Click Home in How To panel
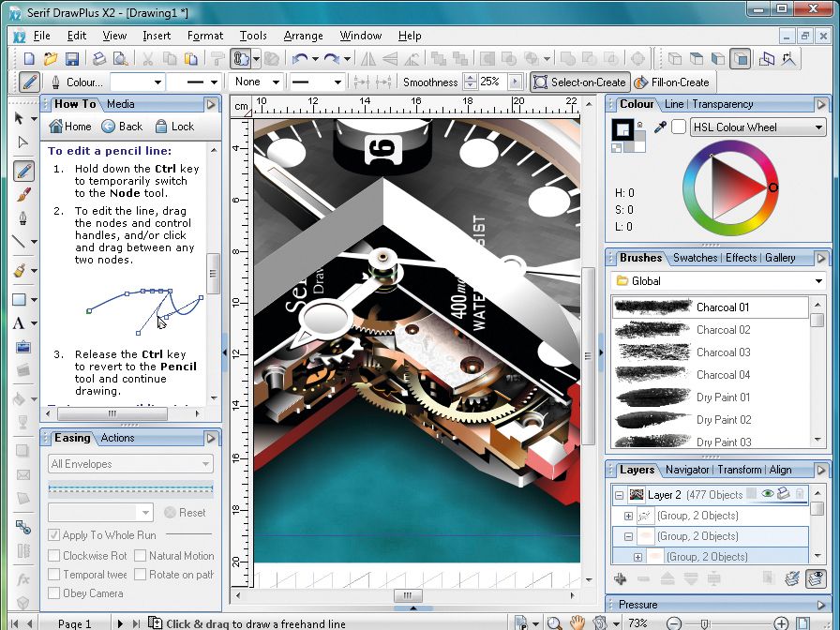840x630 pixels. point(70,127)
